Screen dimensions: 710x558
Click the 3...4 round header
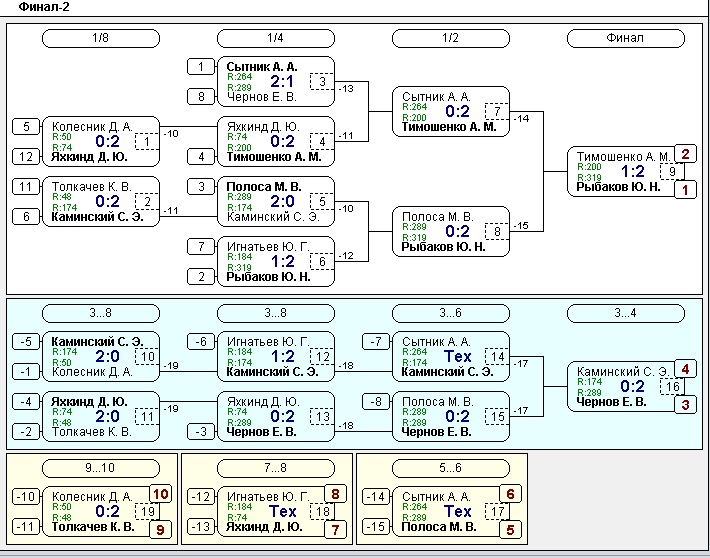[x=625, y=313]
